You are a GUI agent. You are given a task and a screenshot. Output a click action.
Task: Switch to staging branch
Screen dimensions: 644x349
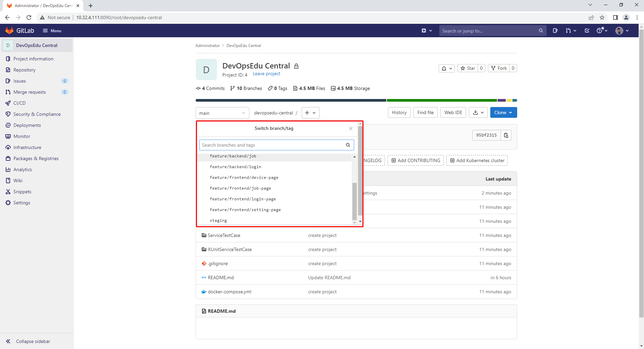pos(274,220)
